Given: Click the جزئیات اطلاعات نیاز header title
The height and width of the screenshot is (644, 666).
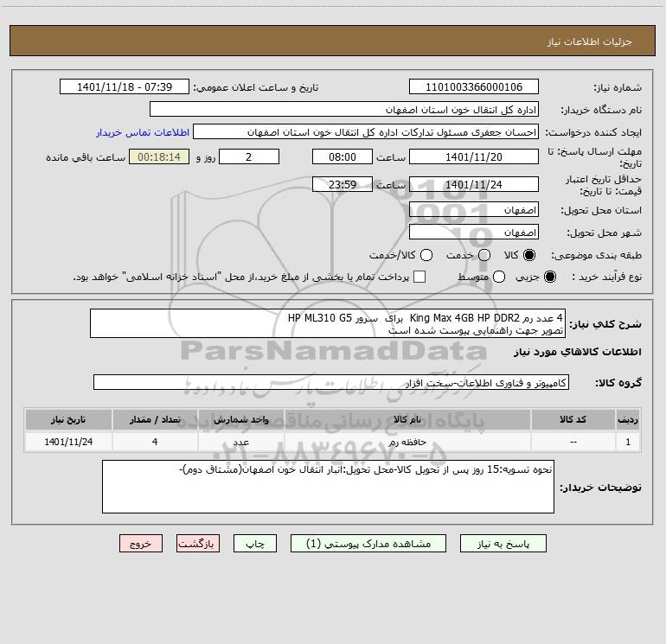Looking at the screenshot, I should [589, 41].
